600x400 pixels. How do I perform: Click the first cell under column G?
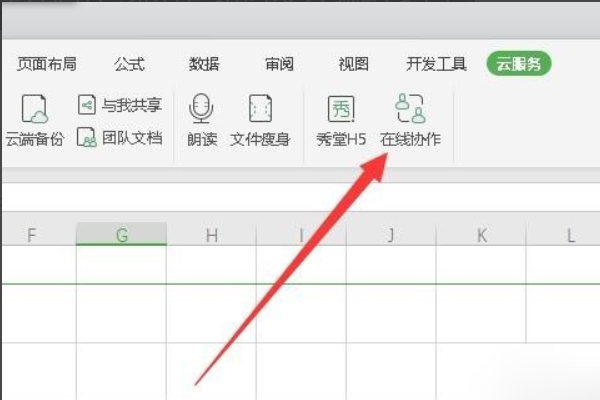click(121, 265)
